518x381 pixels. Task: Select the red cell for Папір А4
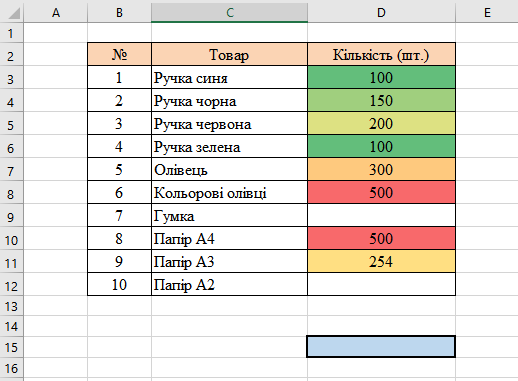point(381,238)
